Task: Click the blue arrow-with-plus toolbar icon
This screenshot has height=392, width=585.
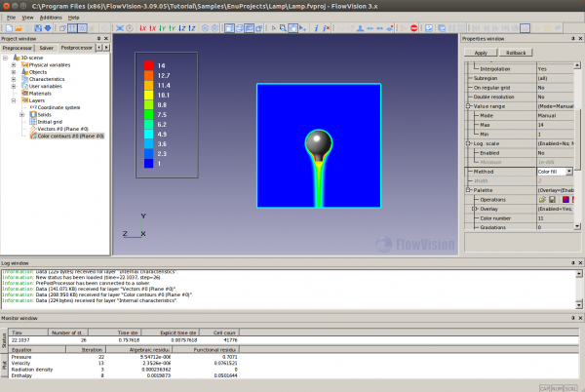Action: point(302,28)
